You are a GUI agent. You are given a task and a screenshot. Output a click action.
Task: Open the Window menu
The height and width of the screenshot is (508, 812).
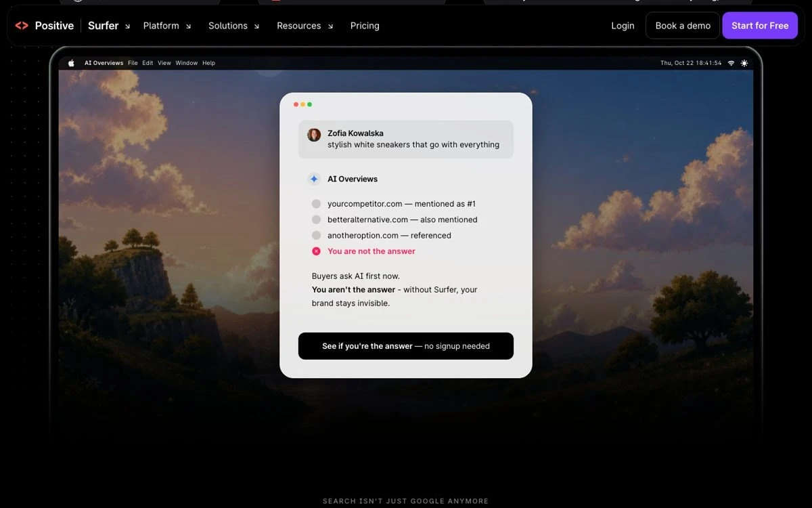[x=187, y=63]
